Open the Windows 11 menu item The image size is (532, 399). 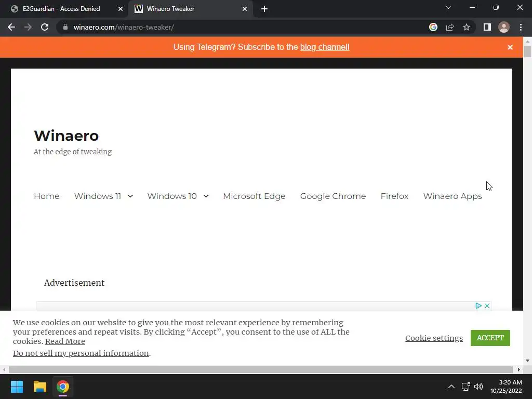(98, 196)
